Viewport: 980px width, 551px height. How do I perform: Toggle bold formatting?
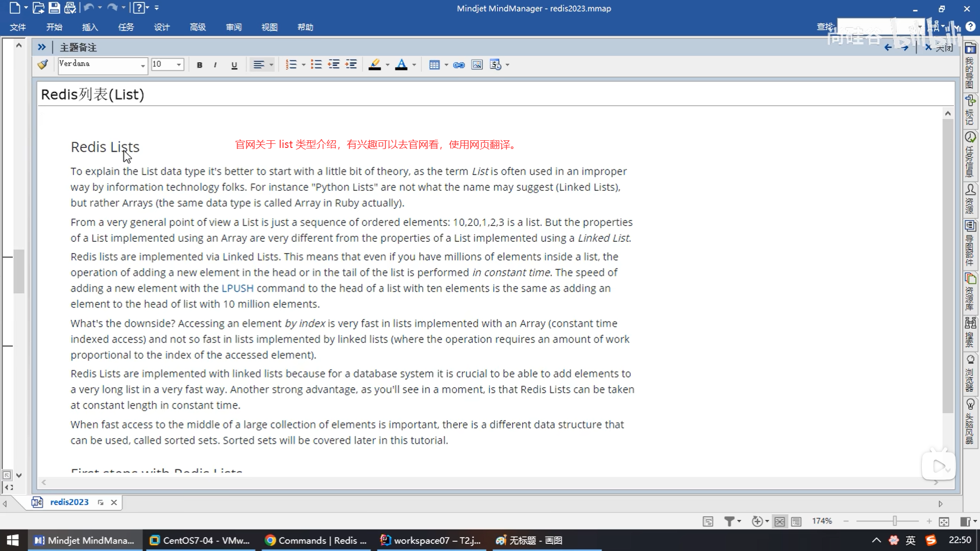(200, 65)
